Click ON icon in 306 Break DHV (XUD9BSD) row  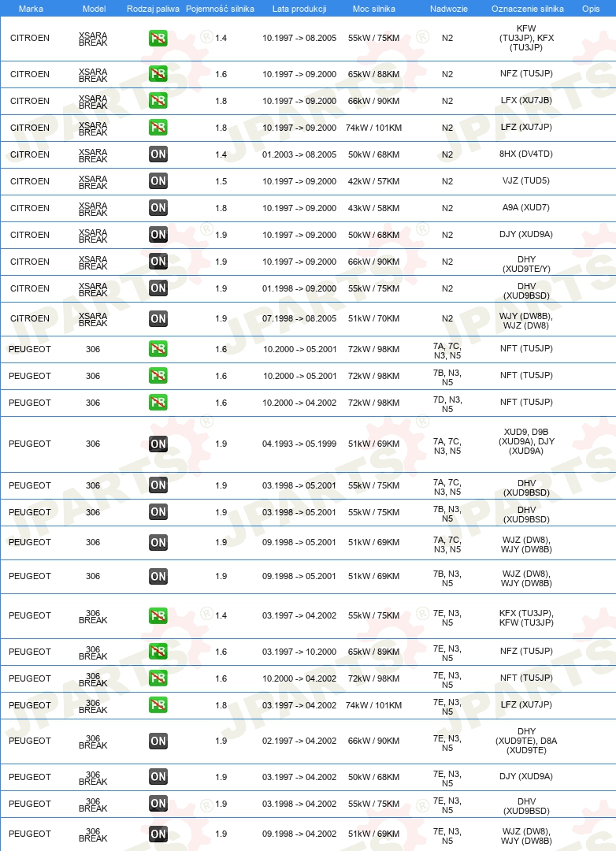pos(158,803)
